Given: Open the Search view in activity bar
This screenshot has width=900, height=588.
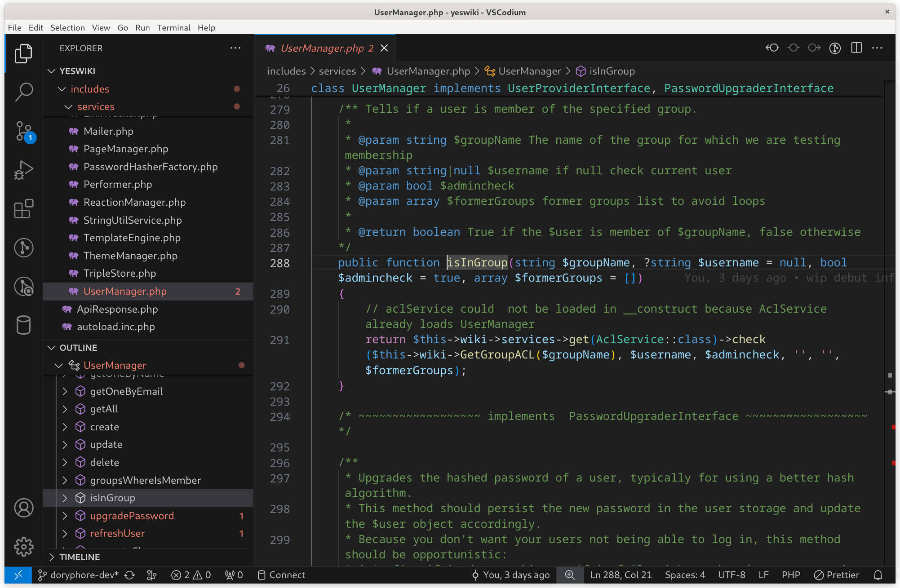Looking at the screenshot, I should click(x=23, y=92).
